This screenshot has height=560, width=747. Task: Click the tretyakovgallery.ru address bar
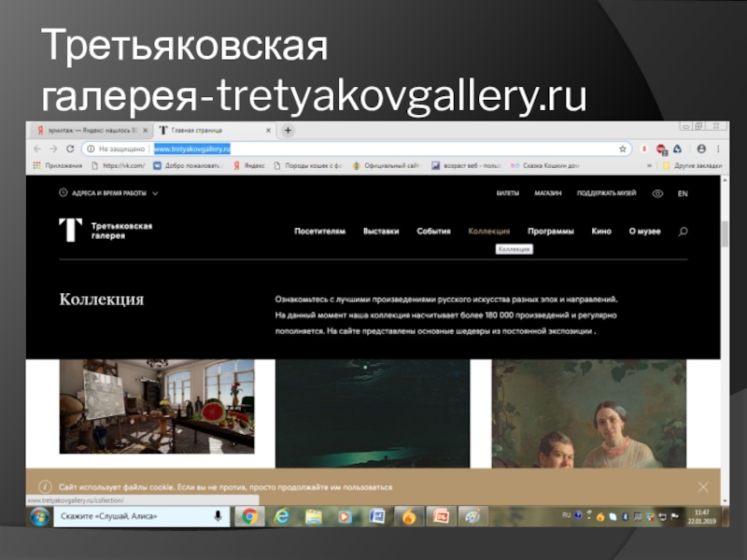pos(358,149)
